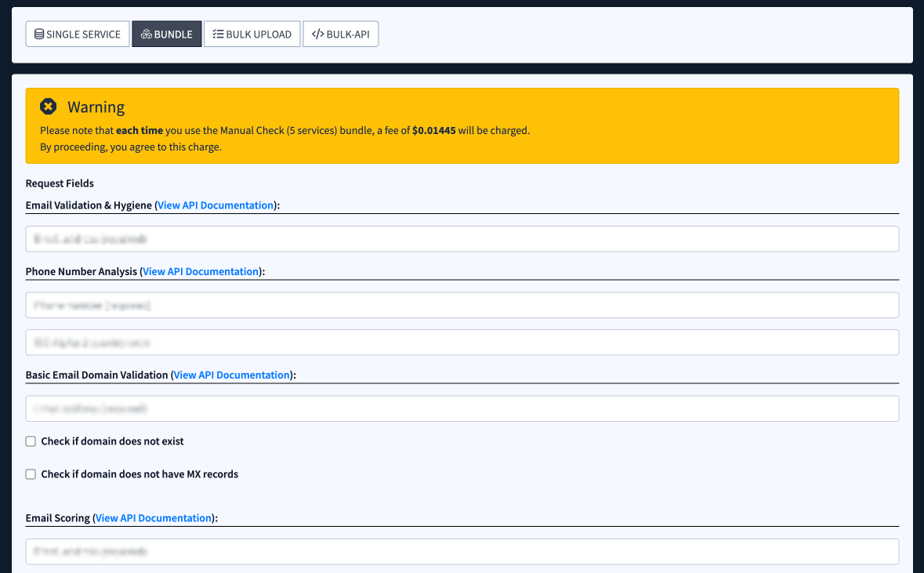Click the $0.01445 fee amount text

coord(433,130)
